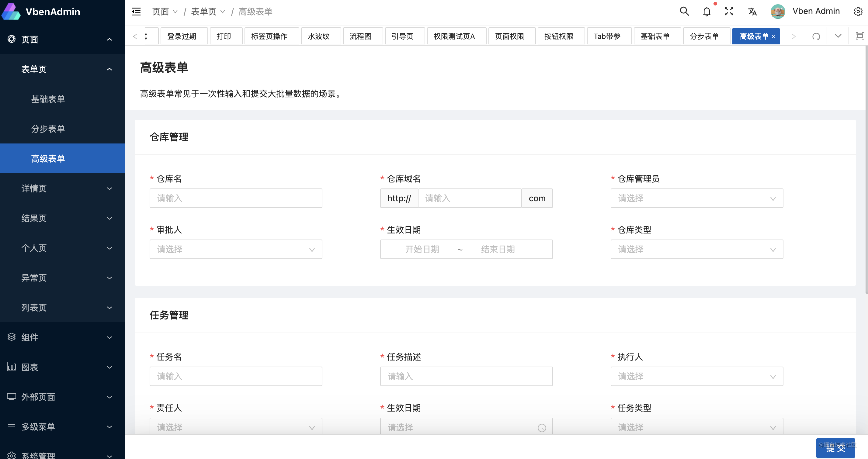Open 仓库类型 select dropdown
This screenshot has width=868, height=459.
click(696, 250)
